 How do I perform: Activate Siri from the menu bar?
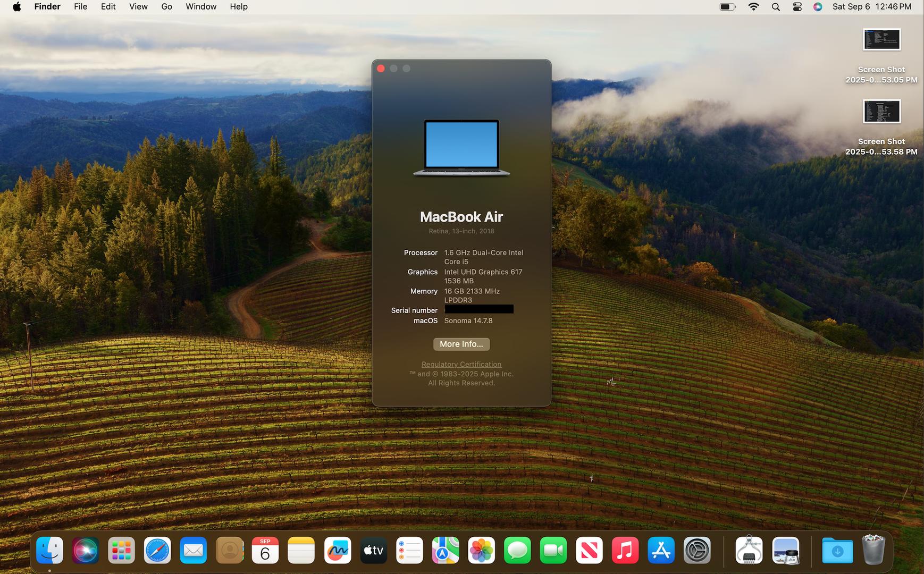[x=818, y=6]
